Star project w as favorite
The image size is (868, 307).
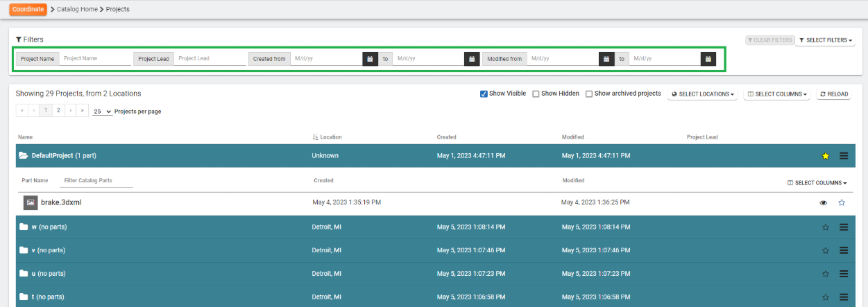(826, 227)
